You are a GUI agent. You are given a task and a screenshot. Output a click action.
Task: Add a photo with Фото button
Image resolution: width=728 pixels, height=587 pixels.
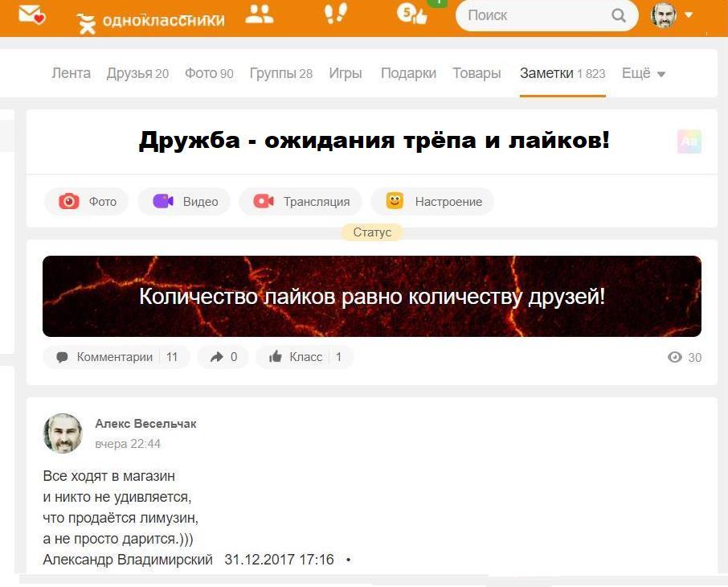click(x=87, y=201)
